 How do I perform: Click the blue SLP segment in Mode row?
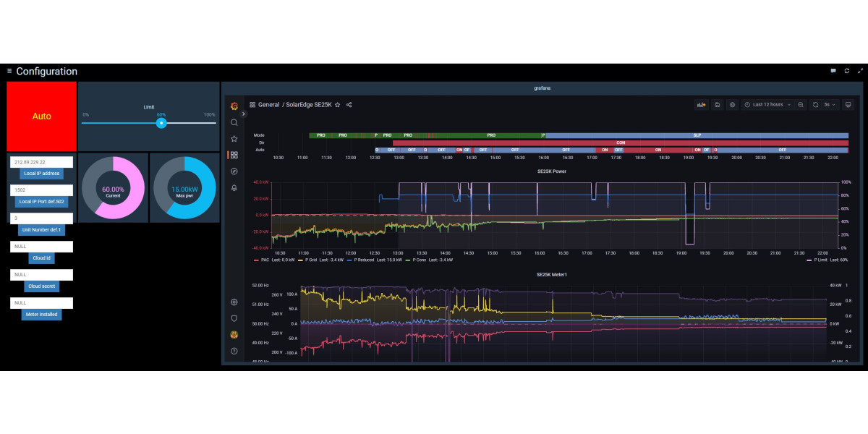697,135
